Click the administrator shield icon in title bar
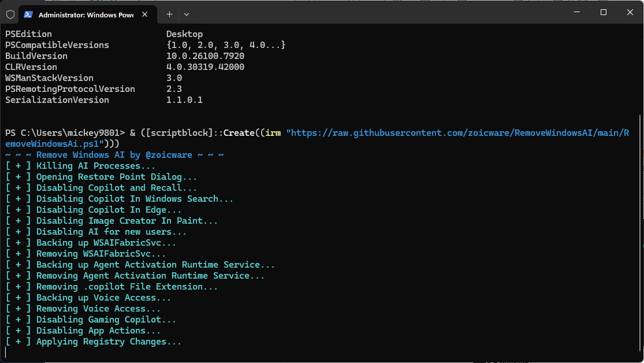The width and height of the screenshot is (644, 363). pyautogui.click(x=10, y=14)
